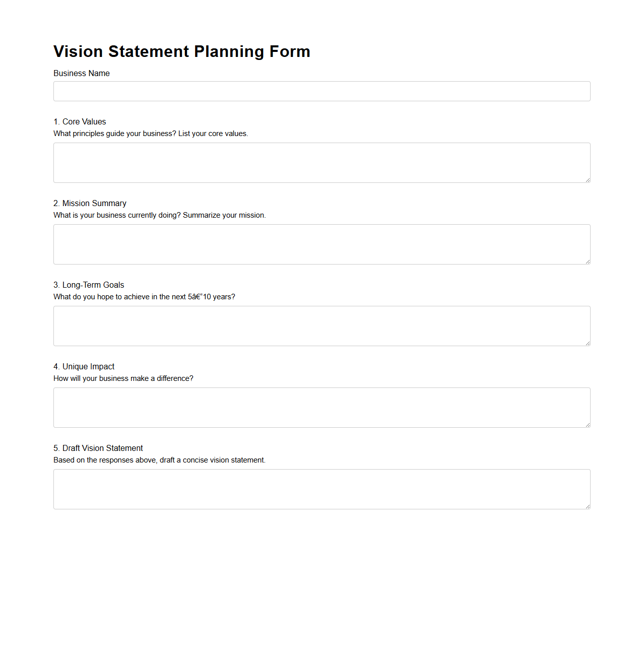Click inside the Core Values text area
Screen dimensions: 644x655
321,162
